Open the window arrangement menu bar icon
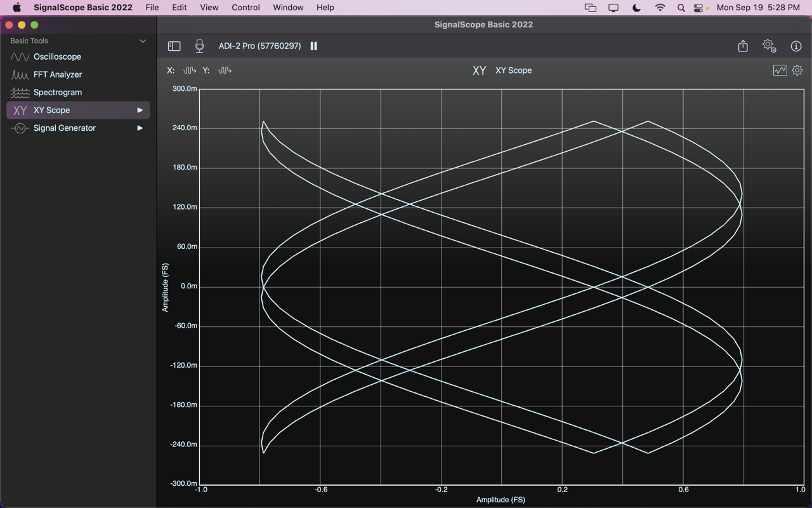The height and width of the screenshot is (508, 812). [591, 8]
